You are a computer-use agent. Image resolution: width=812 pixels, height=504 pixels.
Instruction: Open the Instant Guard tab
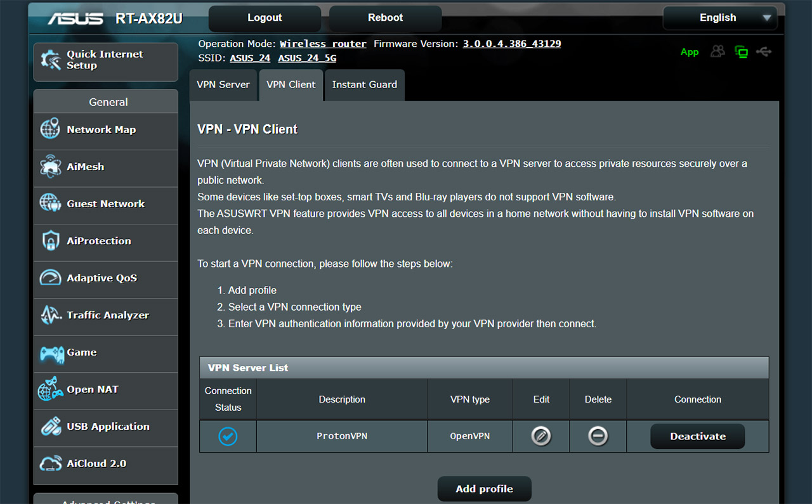click(x=365, y=85)
